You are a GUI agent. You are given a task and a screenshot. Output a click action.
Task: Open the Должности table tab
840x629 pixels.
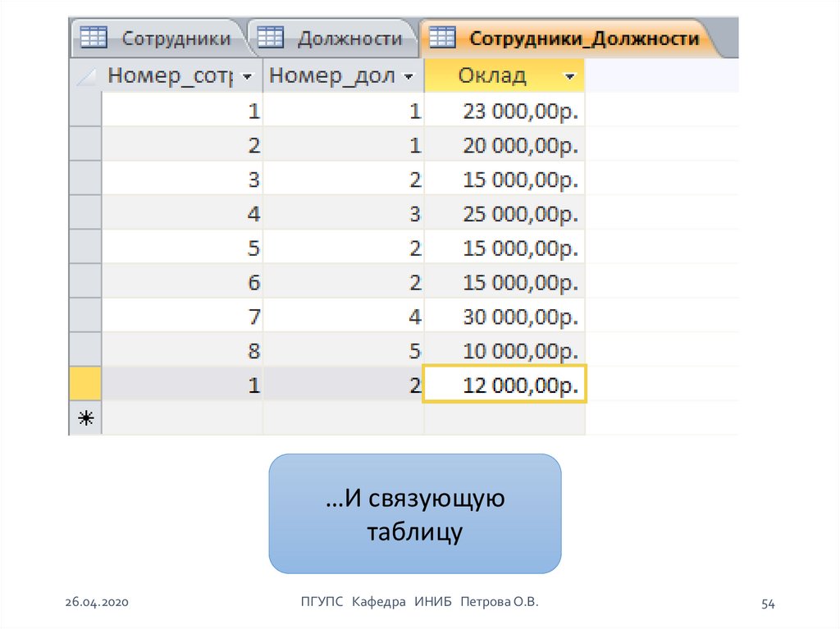(x=349, y=39)
